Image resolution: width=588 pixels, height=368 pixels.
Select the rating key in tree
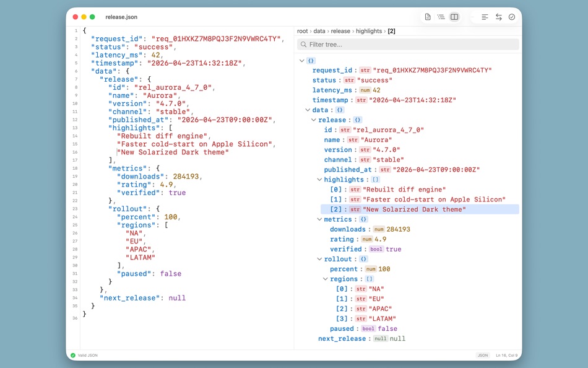click(342, 239)
